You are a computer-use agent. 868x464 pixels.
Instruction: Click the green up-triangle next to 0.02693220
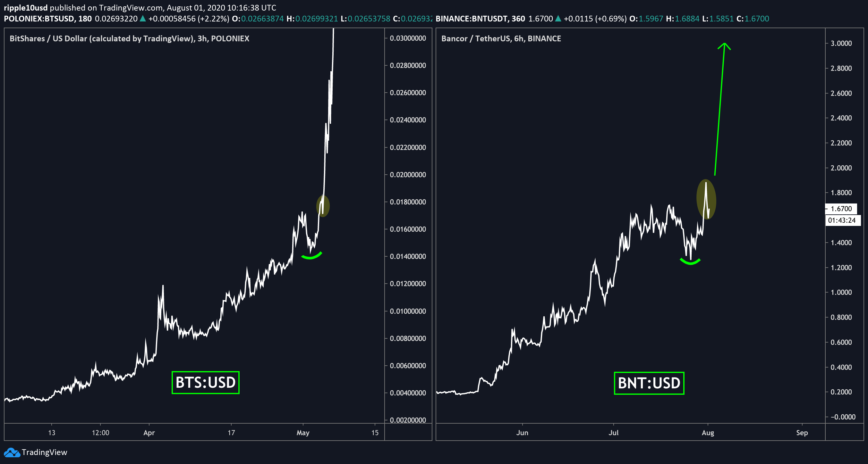point(142,19)
